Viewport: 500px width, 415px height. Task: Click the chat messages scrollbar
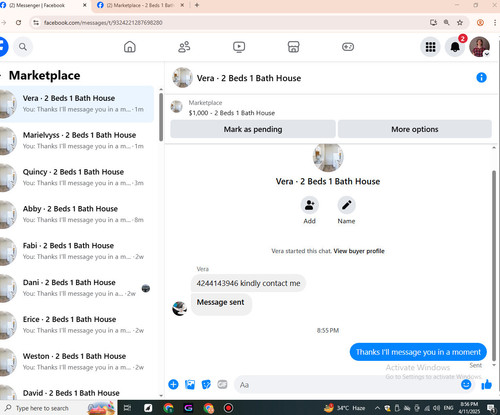(494, 265)
